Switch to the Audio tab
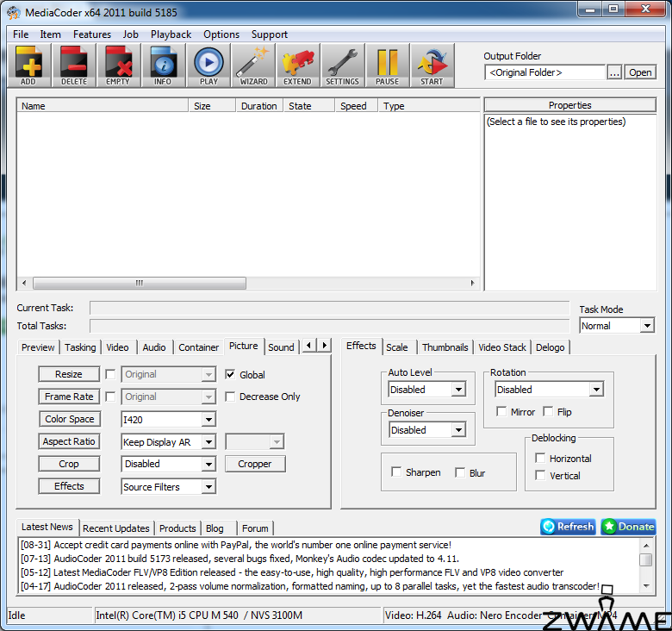 pos(154,347)
